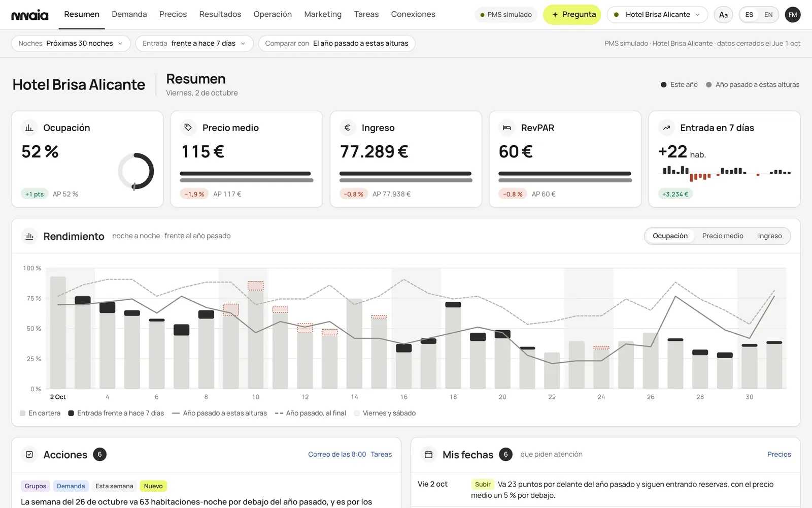Open the Entrada frente a hace 7 días dropdown
This screenshot has height=508, width=812.
point(194,43)
